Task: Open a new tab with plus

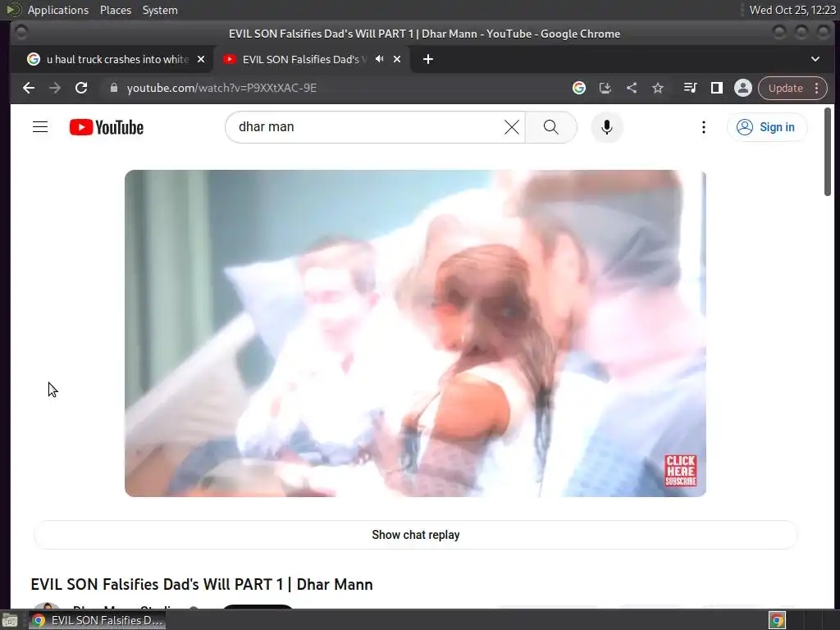Action: pyautogui.click(x=427, y=59)
